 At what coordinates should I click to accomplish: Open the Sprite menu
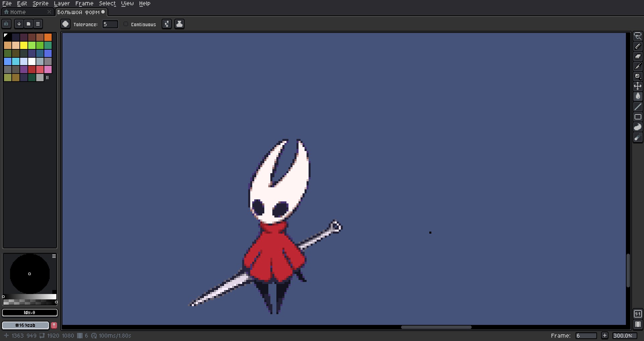tap(41, 3)
